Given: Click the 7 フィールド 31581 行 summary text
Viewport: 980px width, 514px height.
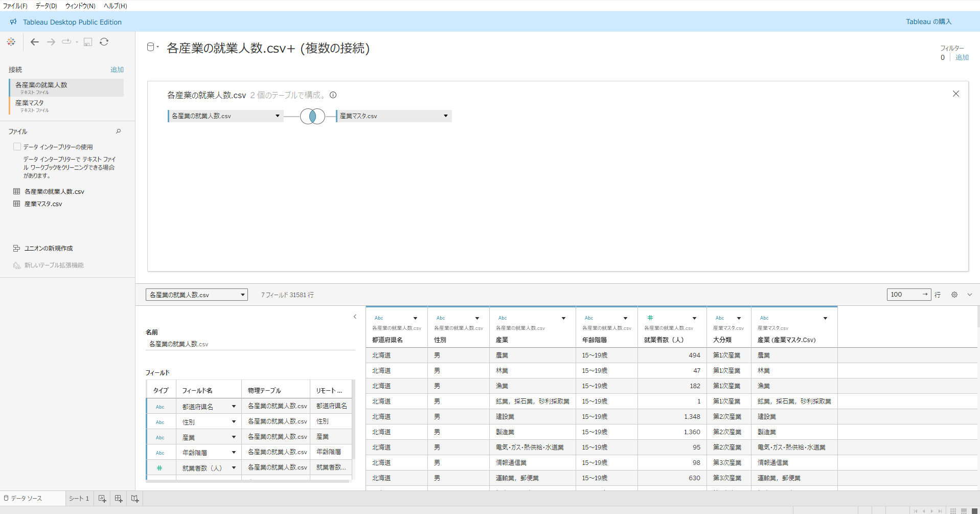Looking at the screenshot, I should 287,295.
